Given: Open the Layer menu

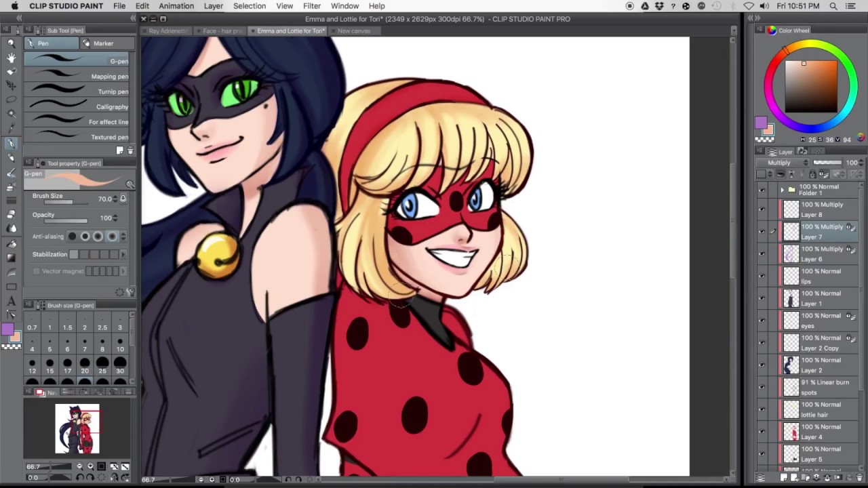Looking at the screenshot, I should point(213,6).
